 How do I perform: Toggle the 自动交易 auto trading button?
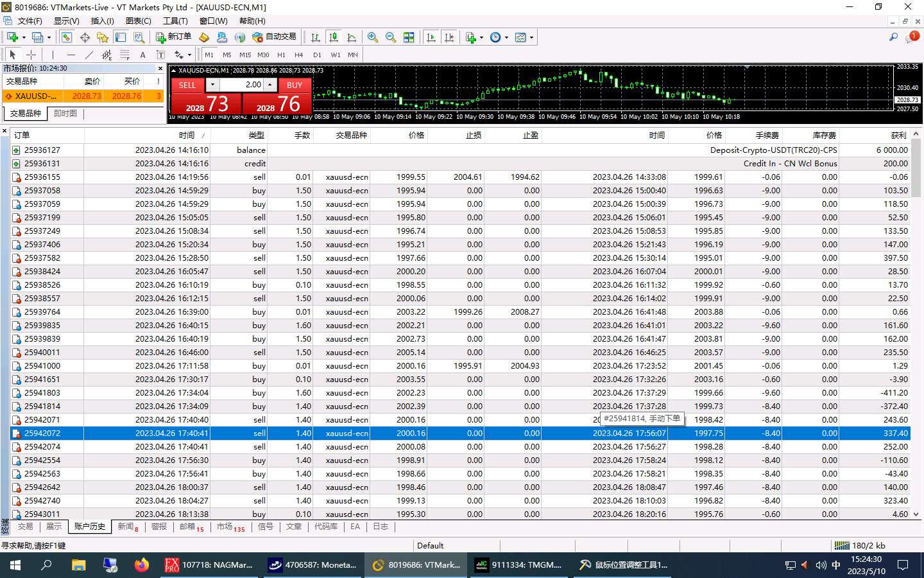274,37
